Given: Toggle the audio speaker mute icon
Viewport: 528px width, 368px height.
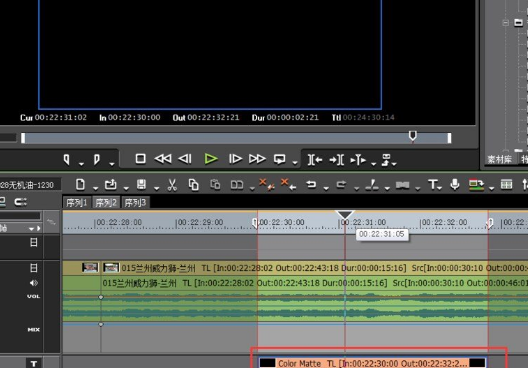Looking at the screenshot, I should (x=34, y=283).
